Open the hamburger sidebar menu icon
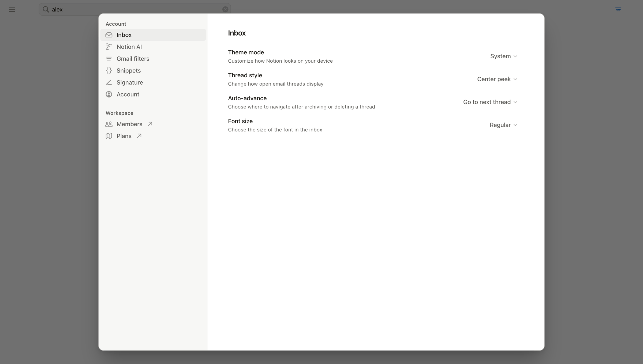Image resolution: width=643 pixels, height=364 pixels. click(12, 9)
